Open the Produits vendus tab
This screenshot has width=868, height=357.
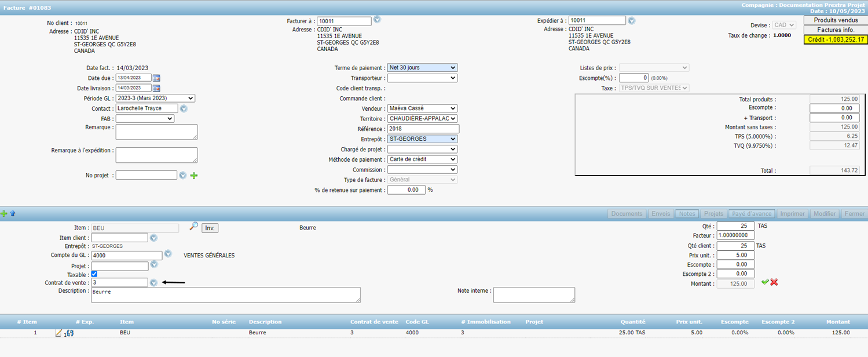(x=836, y=20)
